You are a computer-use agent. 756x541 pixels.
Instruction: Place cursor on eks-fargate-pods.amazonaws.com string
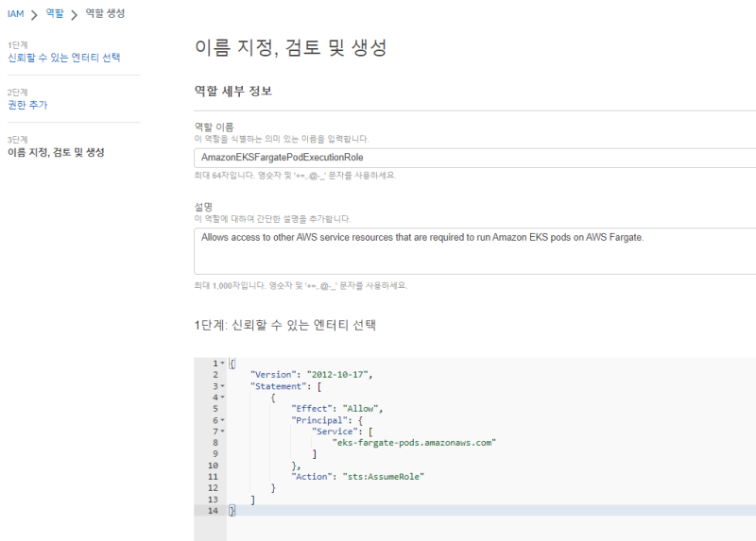pos(415,443)
